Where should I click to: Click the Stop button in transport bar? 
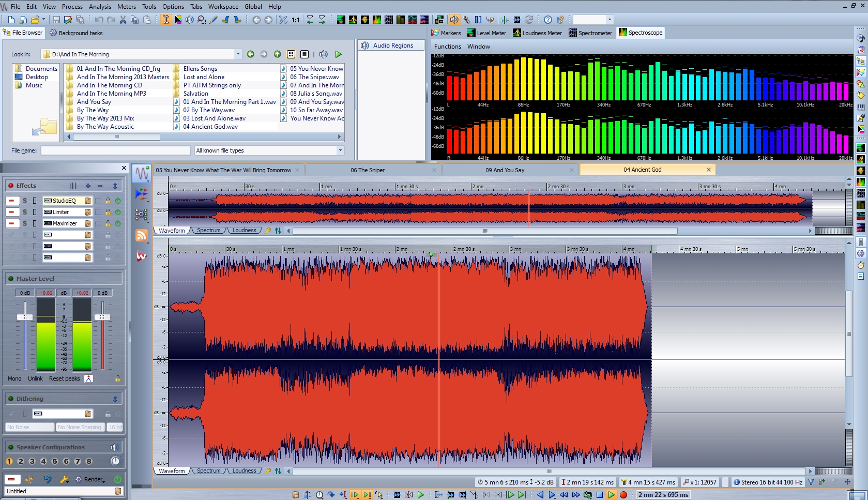pyautogui.click(x=600, y=495)
